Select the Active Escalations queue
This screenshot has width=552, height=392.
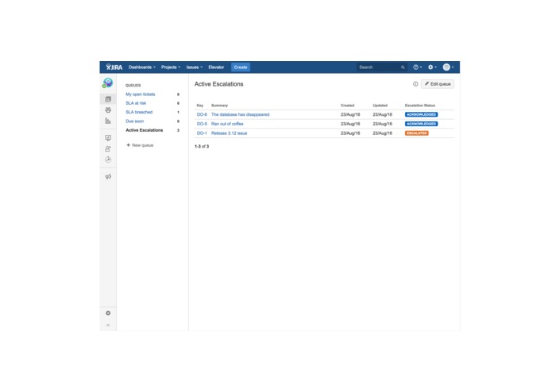[145, 130]
